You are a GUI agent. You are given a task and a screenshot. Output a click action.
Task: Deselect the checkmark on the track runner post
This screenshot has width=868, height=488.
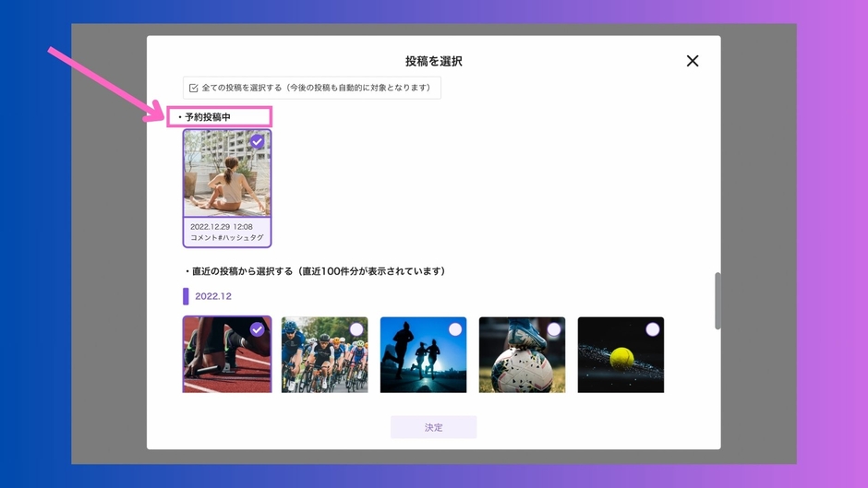pos(257,329)
